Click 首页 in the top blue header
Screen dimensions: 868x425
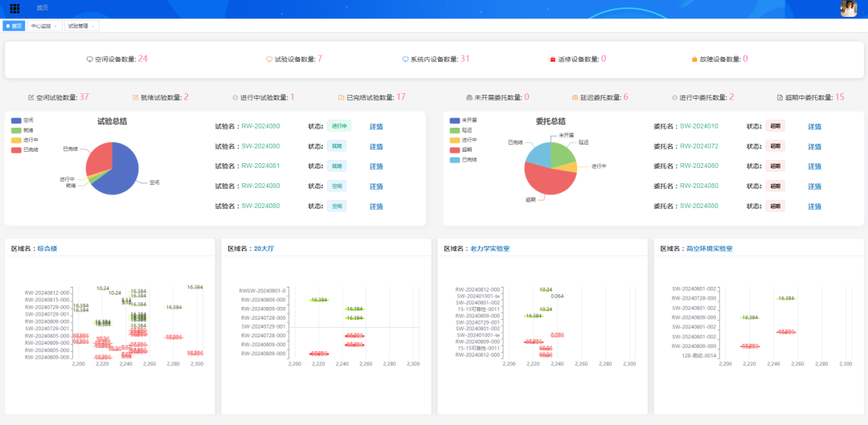tap(43, 7)
